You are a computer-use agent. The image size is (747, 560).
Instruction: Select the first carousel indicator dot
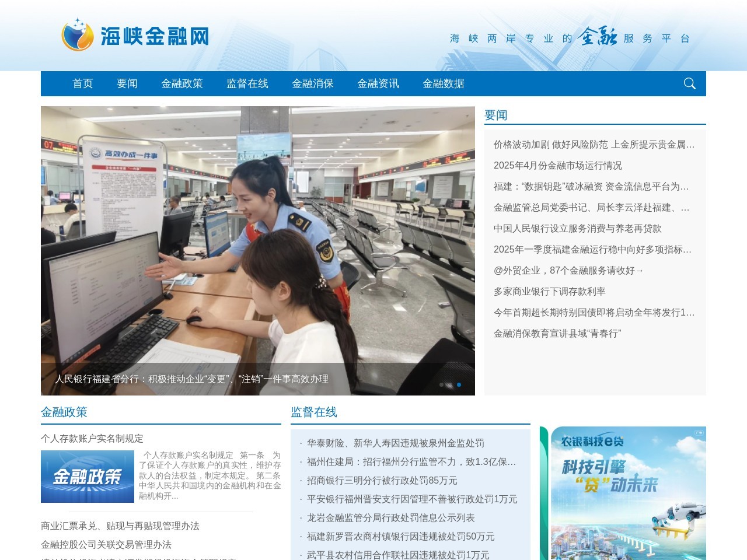click(x=441, y=384)
